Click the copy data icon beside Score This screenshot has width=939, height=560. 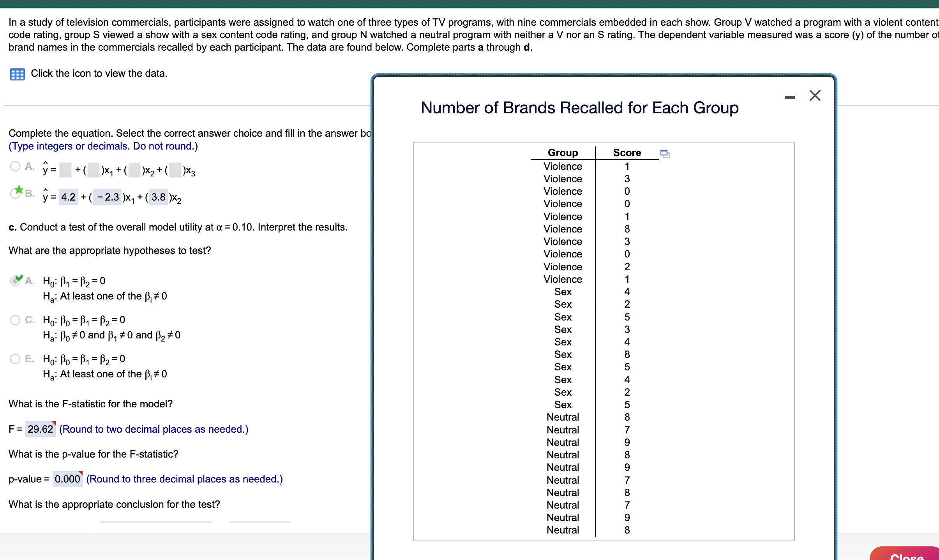tap(665, 153)
